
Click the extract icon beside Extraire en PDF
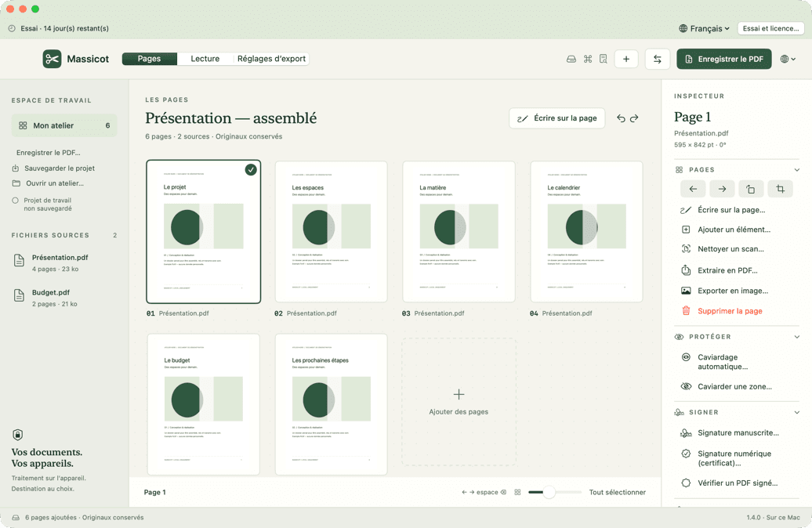click(686, 270)
